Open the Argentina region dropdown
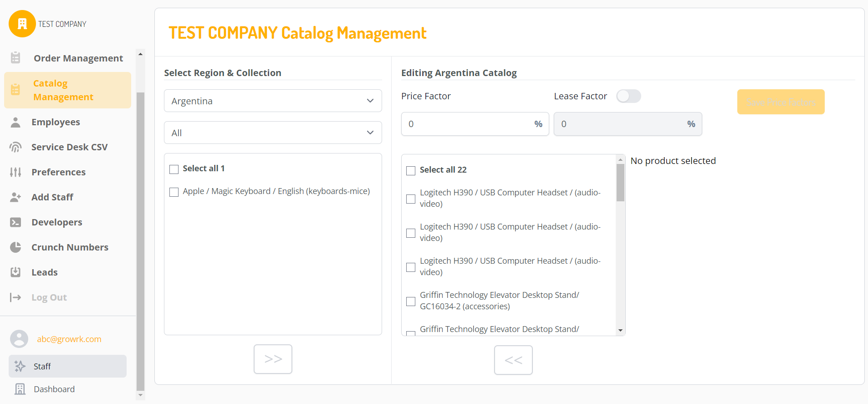Viewport: 868px width, 404px height. point(272,101)
